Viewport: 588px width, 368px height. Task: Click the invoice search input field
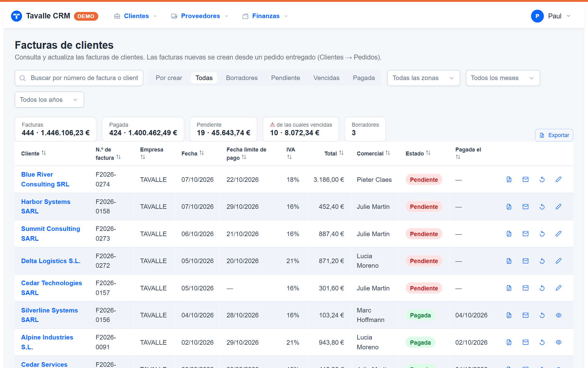click(79, 78)
